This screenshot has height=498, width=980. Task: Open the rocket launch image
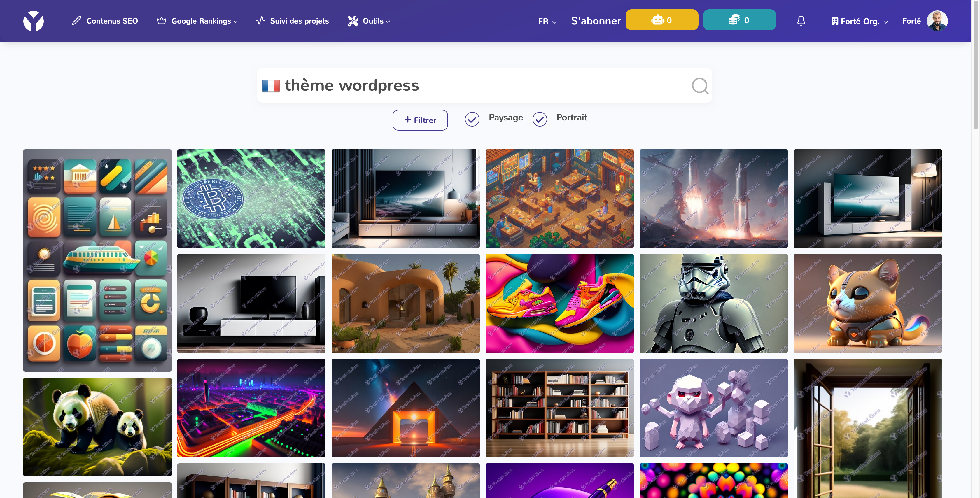(714, 199)
